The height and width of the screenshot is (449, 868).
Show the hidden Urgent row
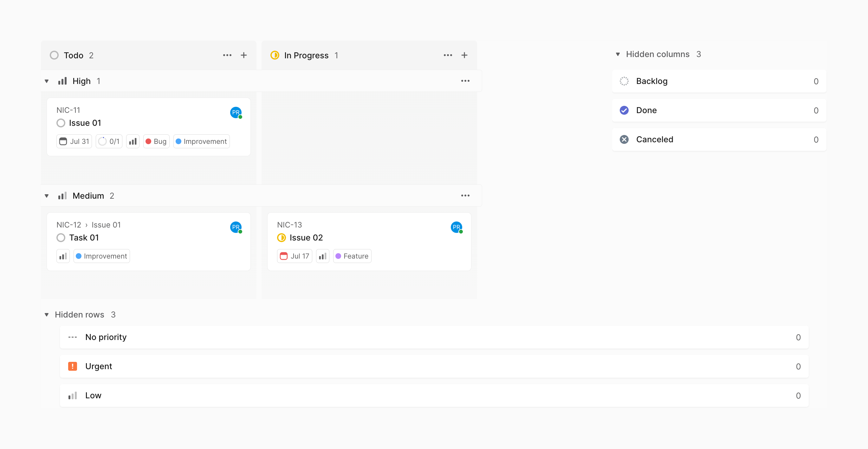[434, 366]
